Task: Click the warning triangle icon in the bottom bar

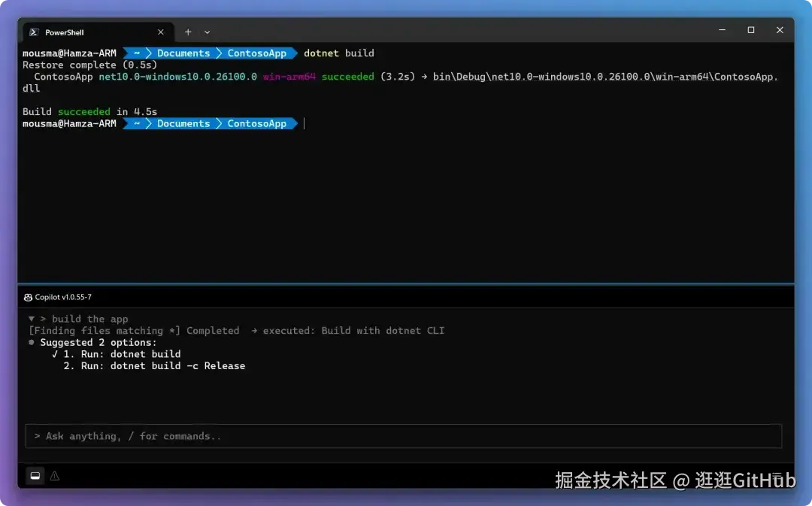Action: click(54, 476)
